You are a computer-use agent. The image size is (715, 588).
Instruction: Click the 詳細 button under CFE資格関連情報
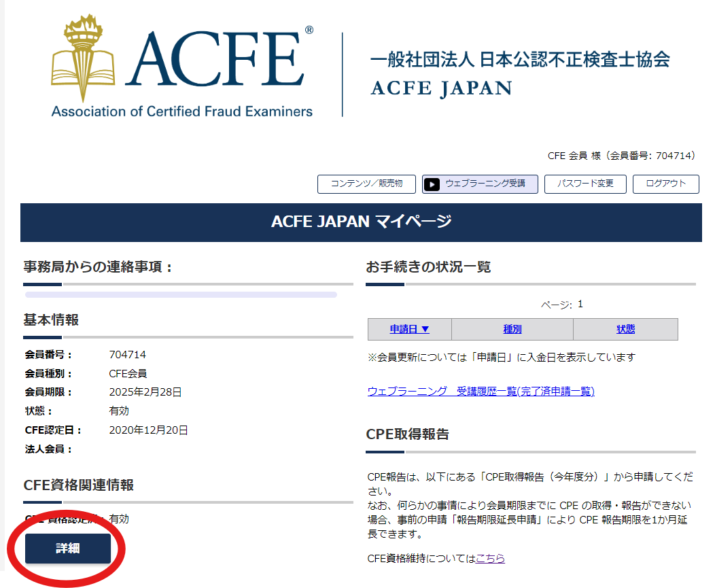point(68,549)
